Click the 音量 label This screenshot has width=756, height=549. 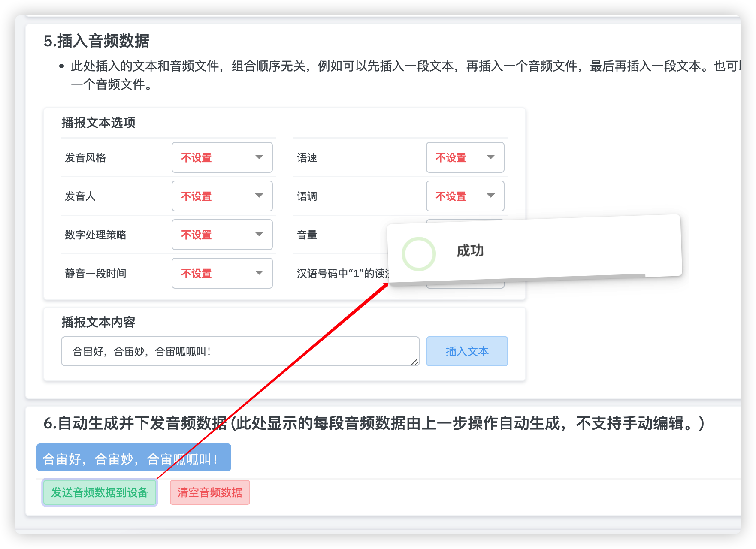click(x=307, y=235)
